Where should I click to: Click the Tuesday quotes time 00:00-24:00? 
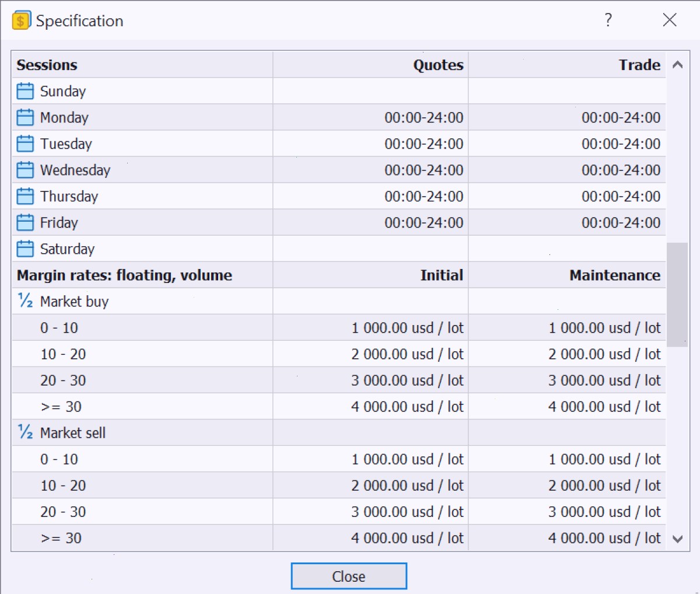point(424,144)
